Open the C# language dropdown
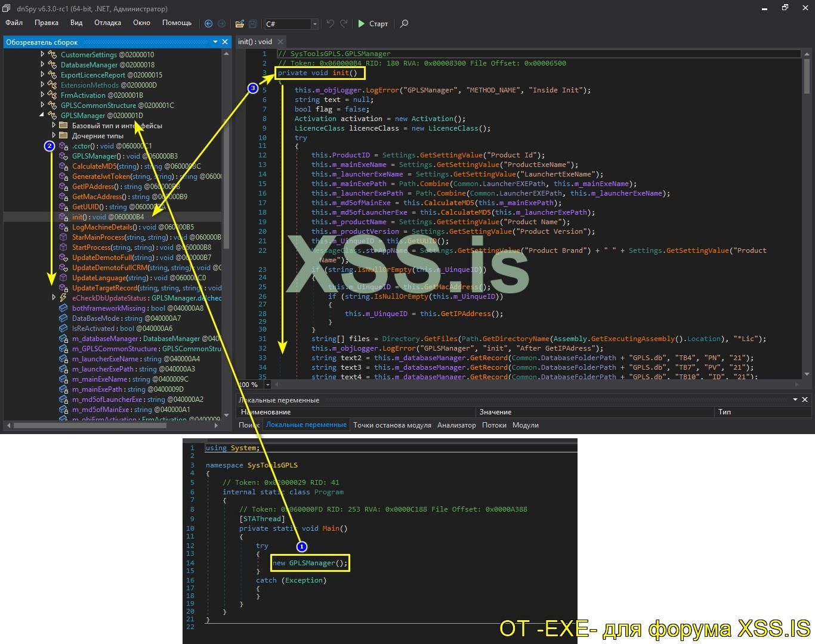Image resolution: width=815 pixels, height=644 pixels. (x=314, y=24)
